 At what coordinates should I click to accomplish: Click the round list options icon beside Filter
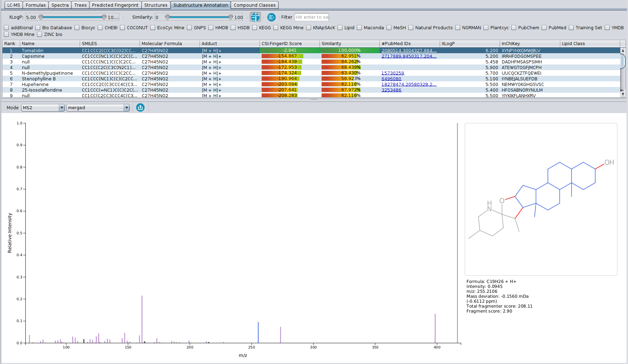click(271, 17)
